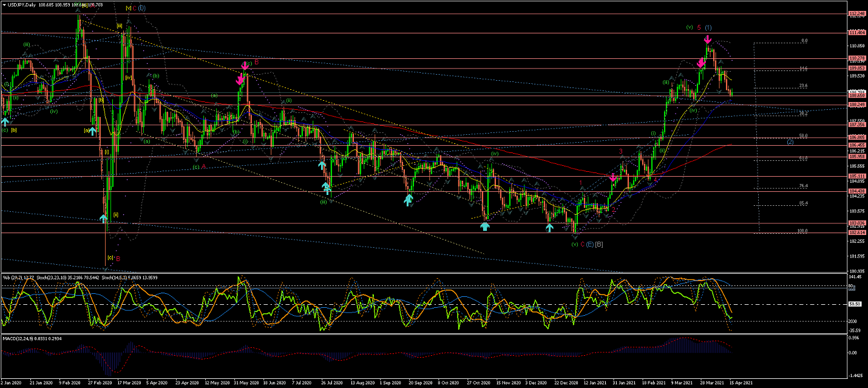Select the red wave 3 label
This screenshot has width=868, height=388.
click(x=620, y=152)
